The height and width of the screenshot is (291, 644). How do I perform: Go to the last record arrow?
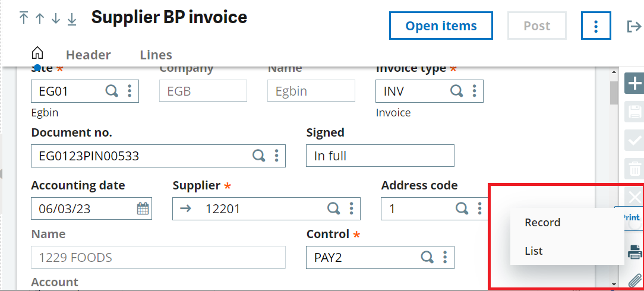pos(72,18)
